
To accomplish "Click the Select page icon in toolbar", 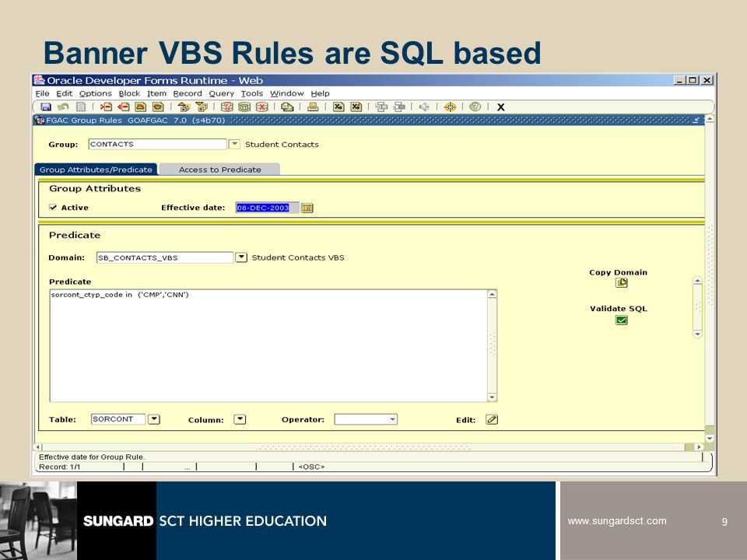I will (81, 107).
